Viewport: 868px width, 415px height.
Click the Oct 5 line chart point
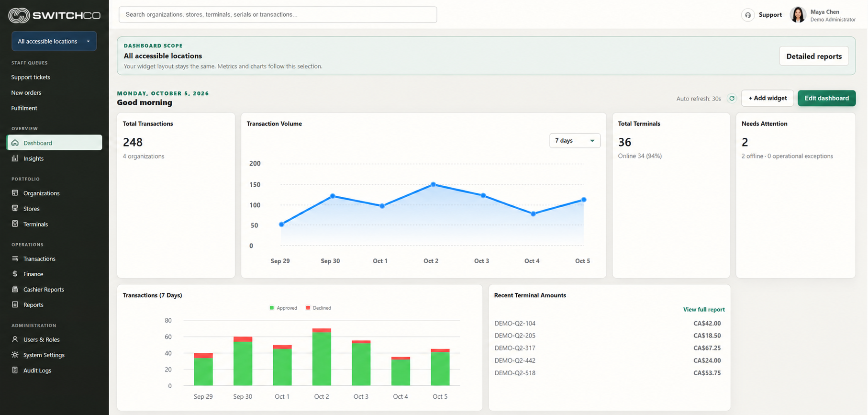point(584,200)
